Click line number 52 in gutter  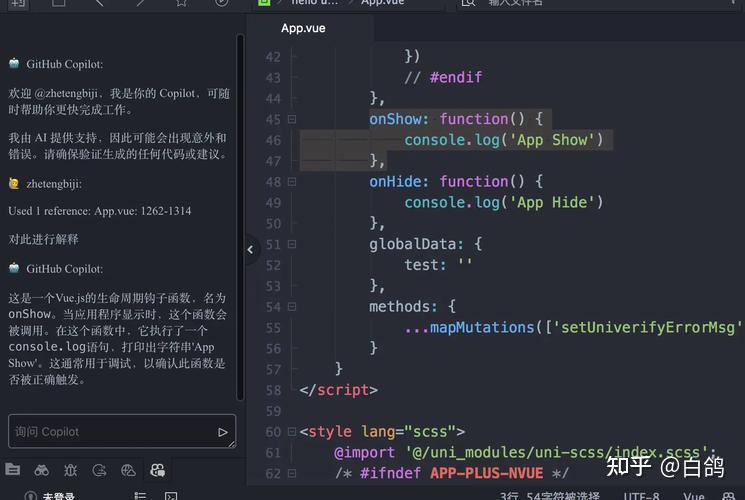click(273, 265)
